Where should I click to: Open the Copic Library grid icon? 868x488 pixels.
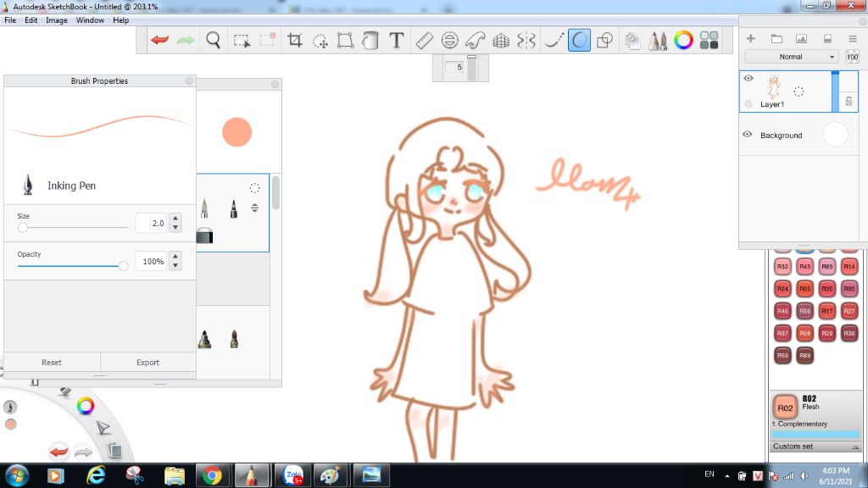pos(709,40)
